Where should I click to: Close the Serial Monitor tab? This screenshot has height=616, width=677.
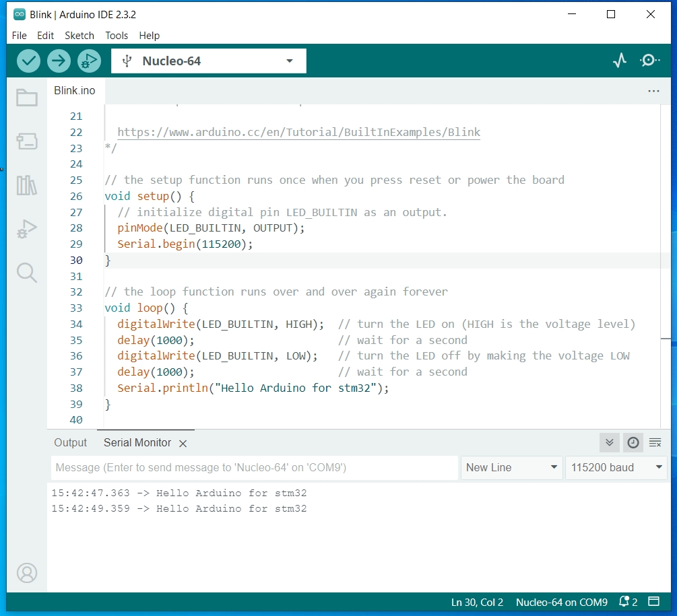[x=183, y=444]
